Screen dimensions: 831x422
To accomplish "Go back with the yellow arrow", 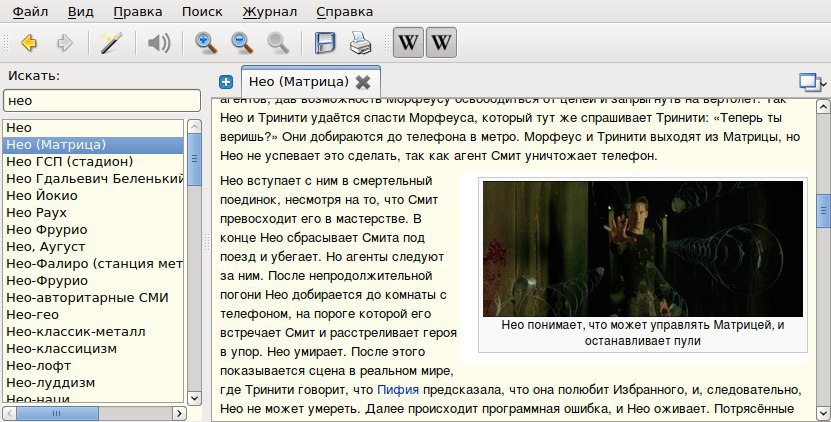I will click(29, 42).
